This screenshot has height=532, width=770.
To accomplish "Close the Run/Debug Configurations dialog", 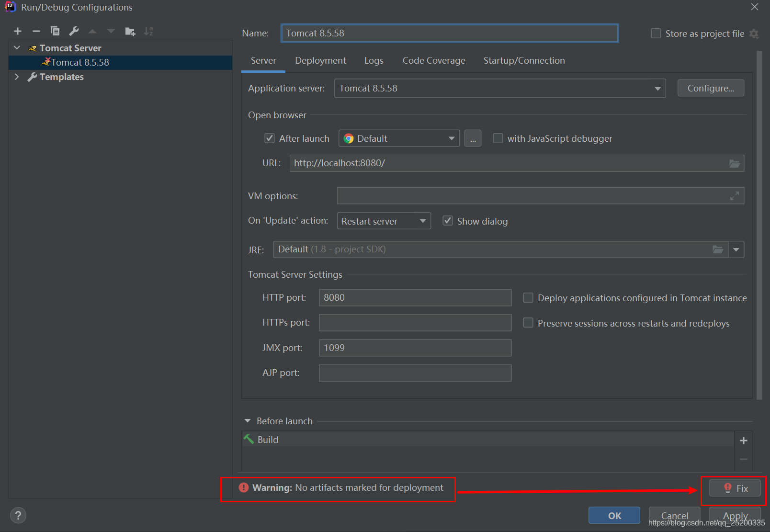I will pyautogui.click(x=755, y=7).
